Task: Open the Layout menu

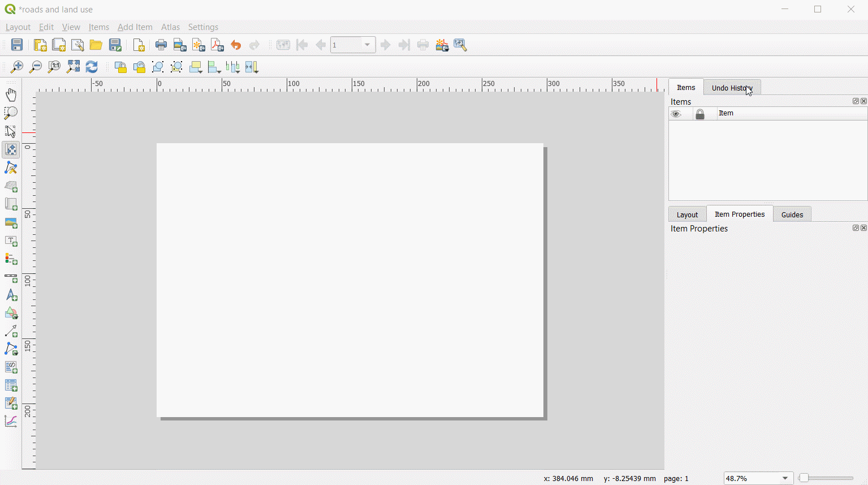Action: click(18, 27)
